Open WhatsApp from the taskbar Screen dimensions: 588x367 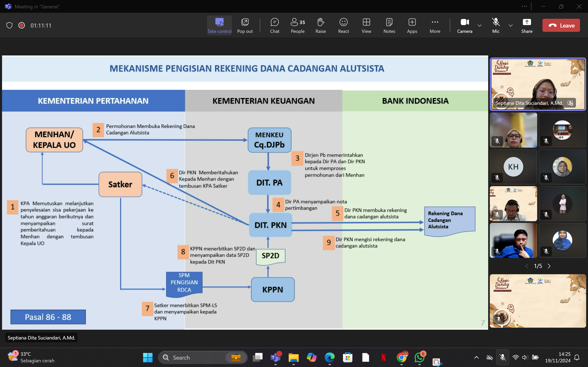(x=419, y=357)
